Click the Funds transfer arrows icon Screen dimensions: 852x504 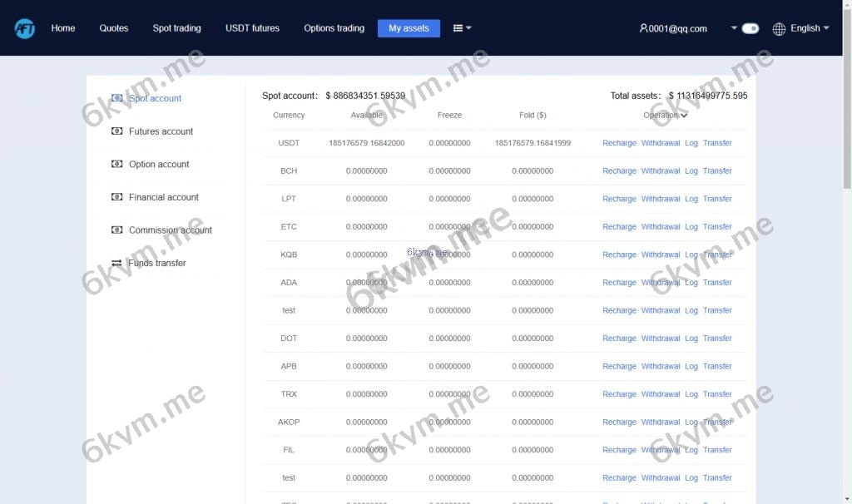coord(116,264)
